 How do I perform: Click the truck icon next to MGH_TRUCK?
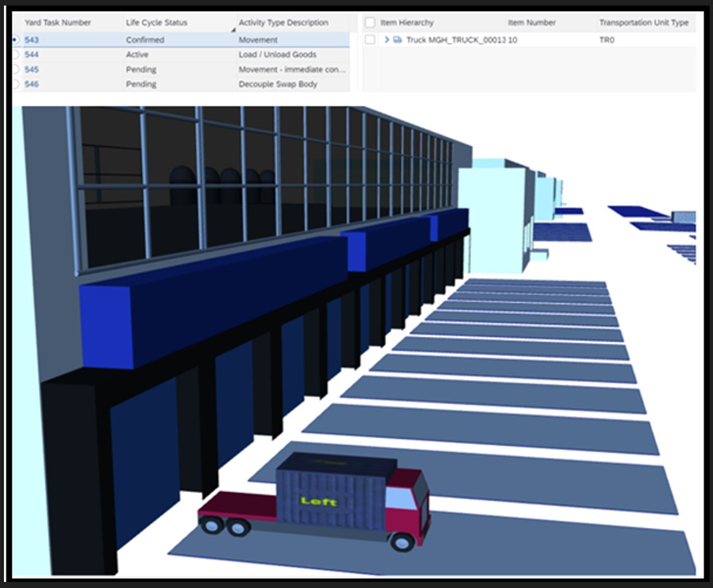point(398,39)
